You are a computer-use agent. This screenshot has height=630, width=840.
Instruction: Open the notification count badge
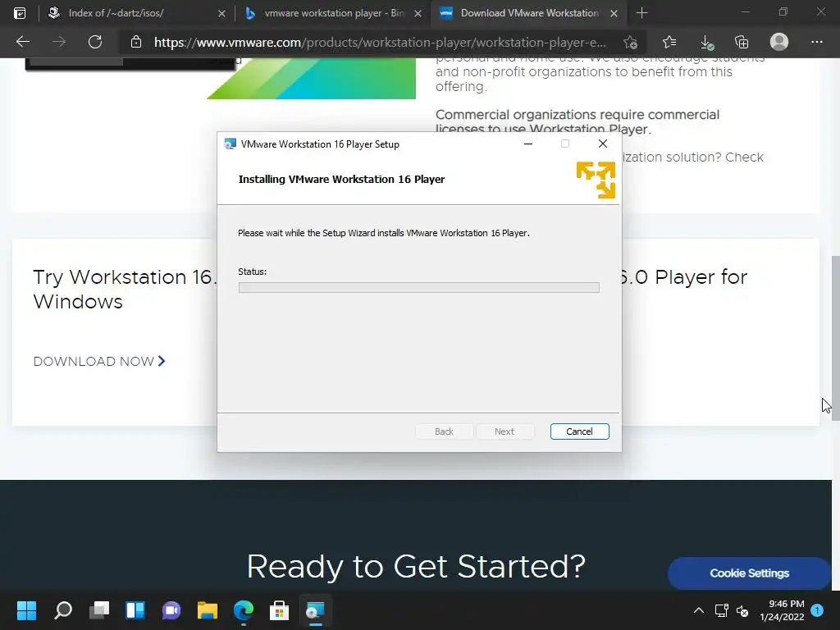817,610
